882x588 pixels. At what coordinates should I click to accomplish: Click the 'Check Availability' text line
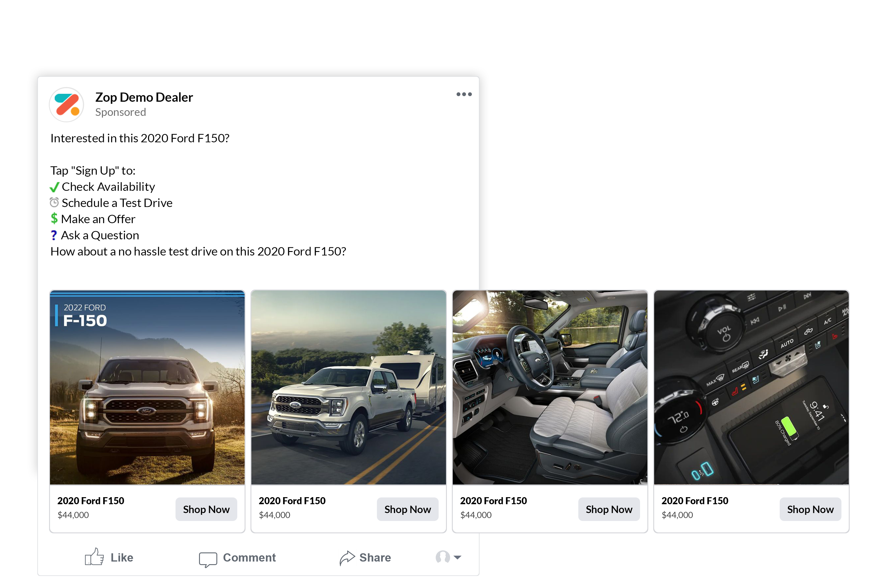108,187
